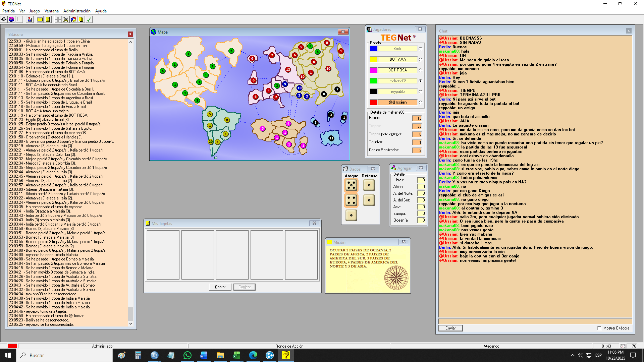Open the mission card toolbar icon
Image resolution: width=644 pixels, height=364 pixels.
[x=40, y=19]
